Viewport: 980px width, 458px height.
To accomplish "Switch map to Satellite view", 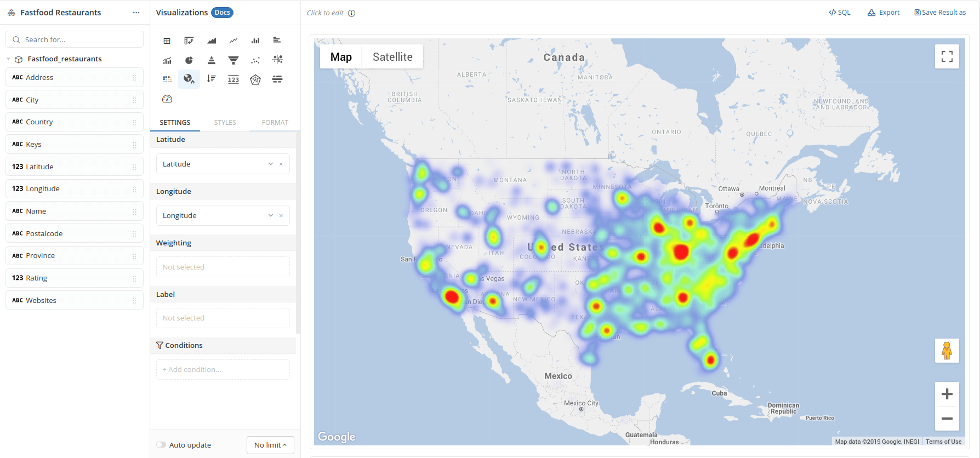I will (x=392, y=56).
